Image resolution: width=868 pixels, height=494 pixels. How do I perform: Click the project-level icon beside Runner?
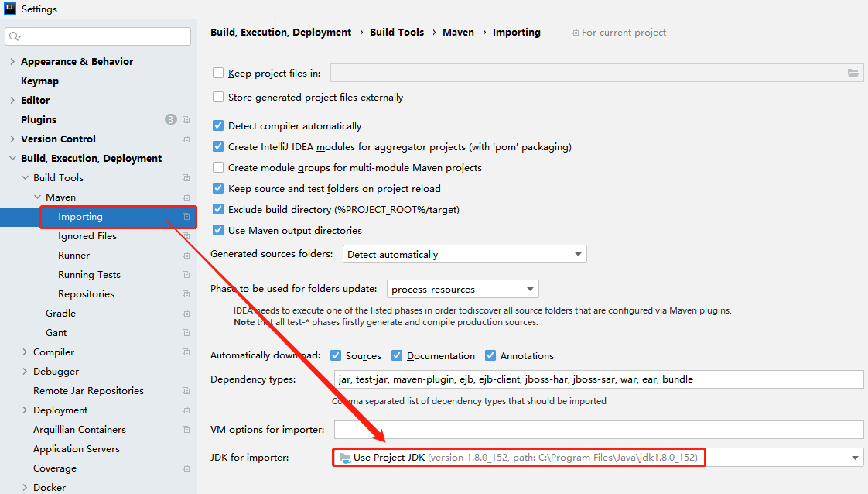coord(186,256)
